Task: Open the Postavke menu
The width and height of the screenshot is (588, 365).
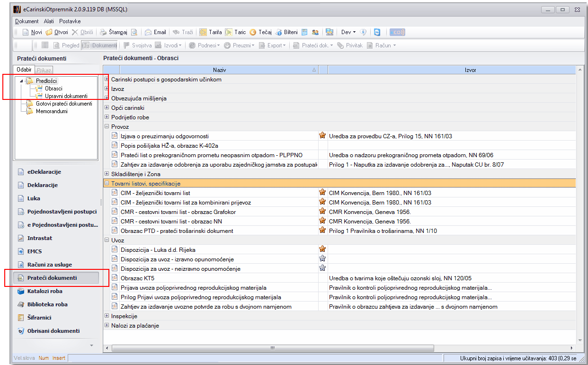Action: [70, 21]
